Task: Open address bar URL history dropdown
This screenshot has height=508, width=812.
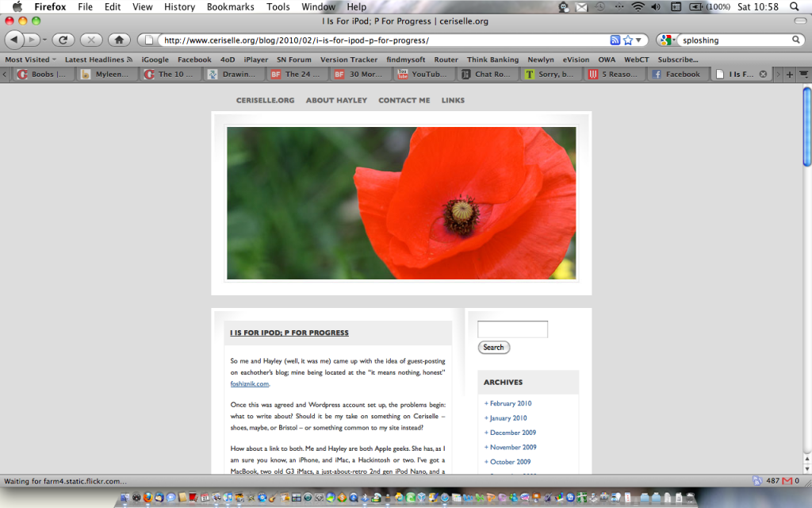Action: [638, 40]
